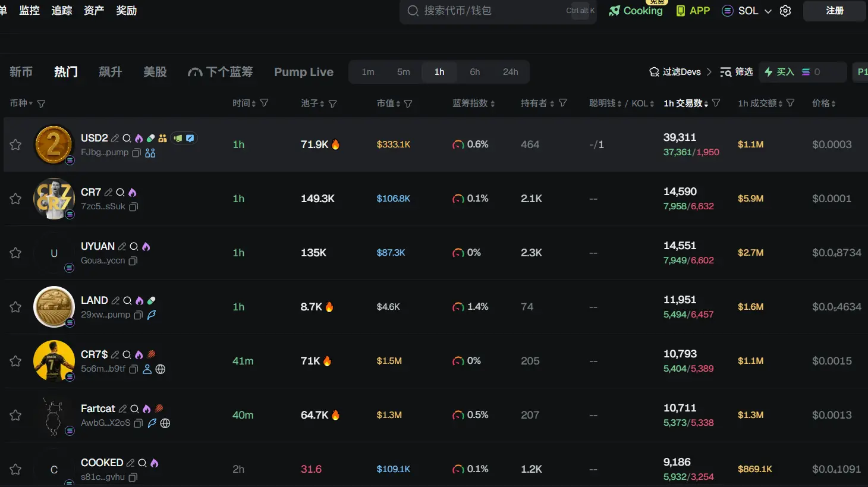Screen dimensions: 868x487
Task: Add CR7$ to favorites with star
Action: 15,361
